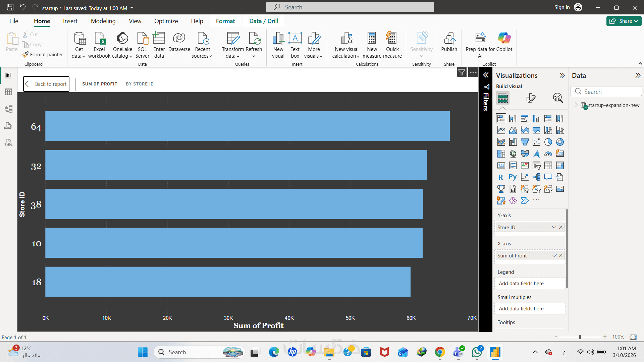Switch to the Data / Drill tab
Screen dimensions: 644x362
pyautogui.click(x=264, y=21)
